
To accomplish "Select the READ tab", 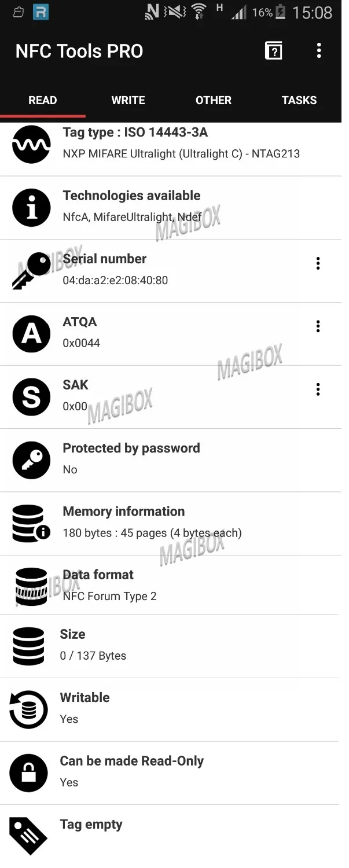I will (43, 100).
